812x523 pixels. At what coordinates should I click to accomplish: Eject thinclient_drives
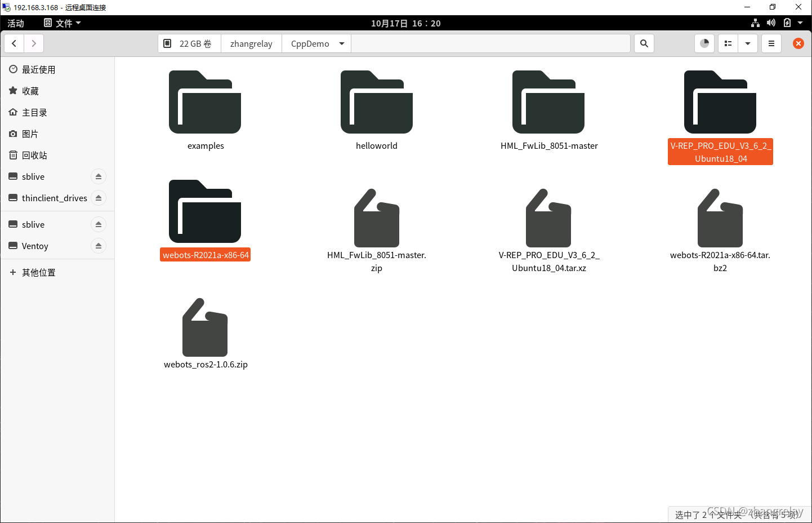pyautogui.click(x=99, y=198)
